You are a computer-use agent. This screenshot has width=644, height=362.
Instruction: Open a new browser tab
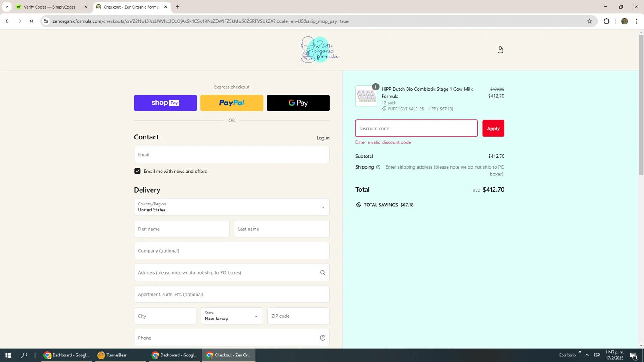(x=178, y=7)
